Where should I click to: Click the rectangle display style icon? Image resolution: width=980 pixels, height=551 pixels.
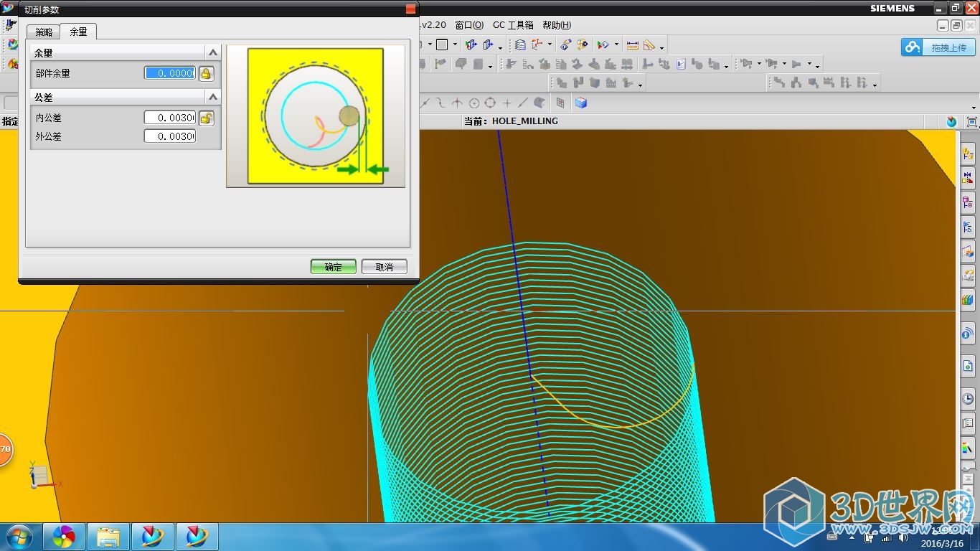tap(442, 44)
